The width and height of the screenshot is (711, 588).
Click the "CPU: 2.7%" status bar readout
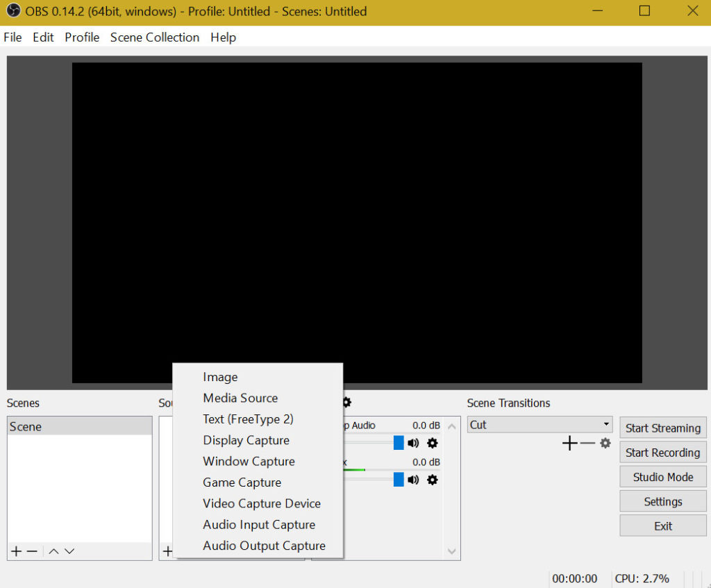(x=642, y=578)
